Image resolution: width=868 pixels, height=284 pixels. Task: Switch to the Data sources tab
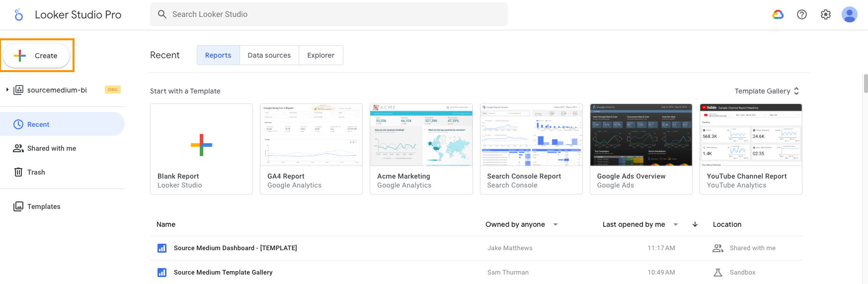pyautogui.click(x=269, y=55)
